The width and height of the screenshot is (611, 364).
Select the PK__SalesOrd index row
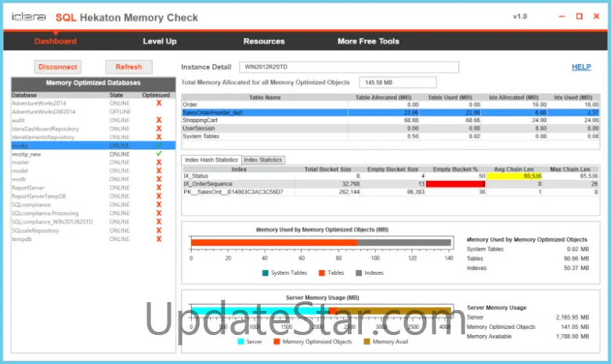click(390, 192)
